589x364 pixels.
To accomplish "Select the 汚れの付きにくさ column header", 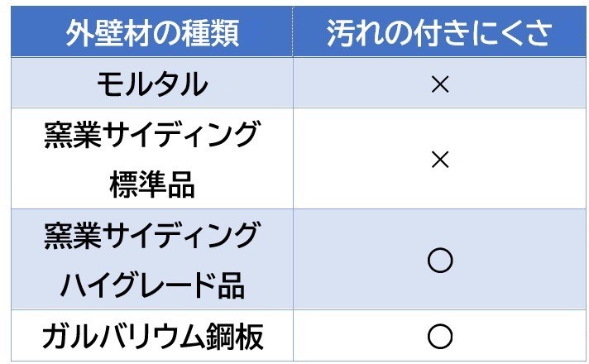I will pyautogui.click(x=439, y=33).
